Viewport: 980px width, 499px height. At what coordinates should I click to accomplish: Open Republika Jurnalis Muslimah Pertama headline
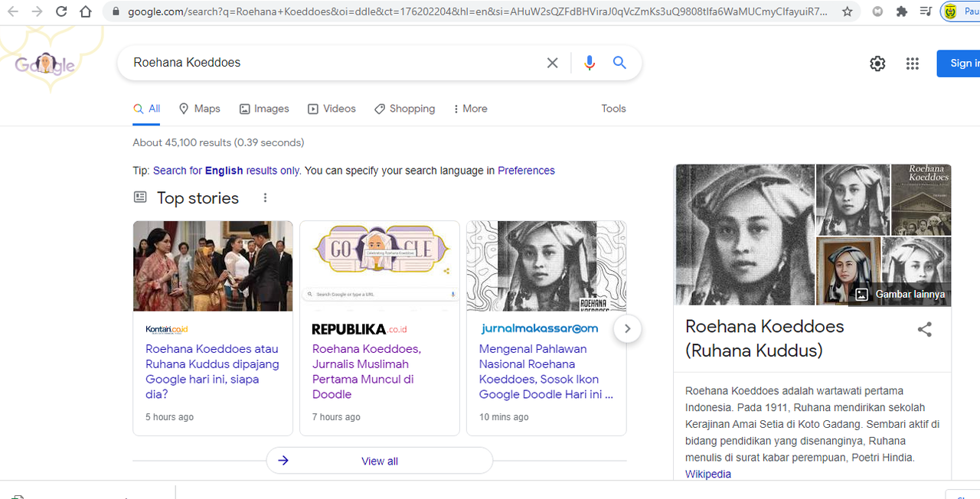coord(367,371)
